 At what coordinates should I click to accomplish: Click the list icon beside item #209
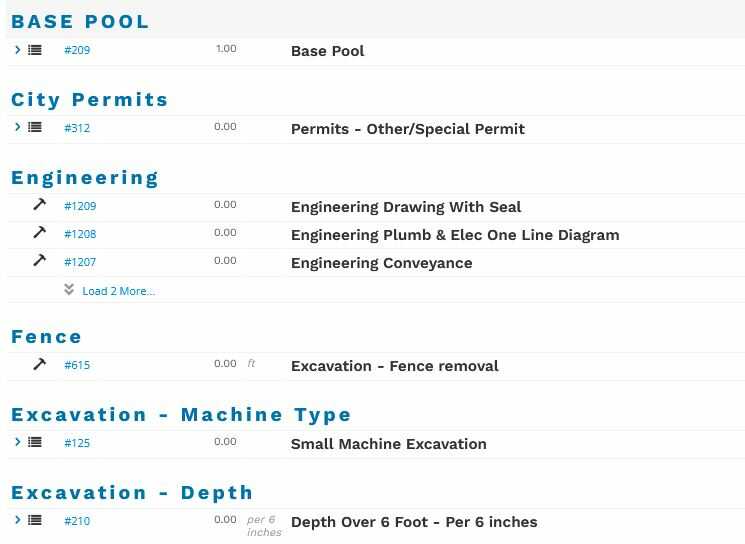click(35, 50)
